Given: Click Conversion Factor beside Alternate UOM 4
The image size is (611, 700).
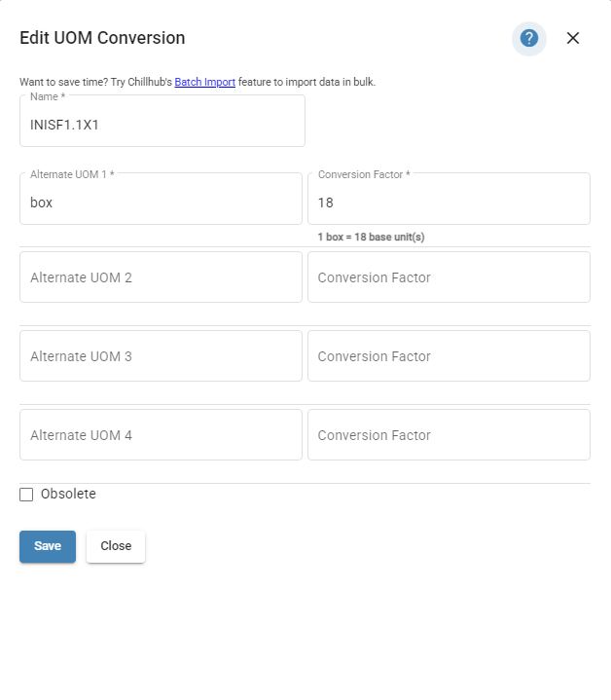Looking at the screenshot, I should [x=449, y=435].
